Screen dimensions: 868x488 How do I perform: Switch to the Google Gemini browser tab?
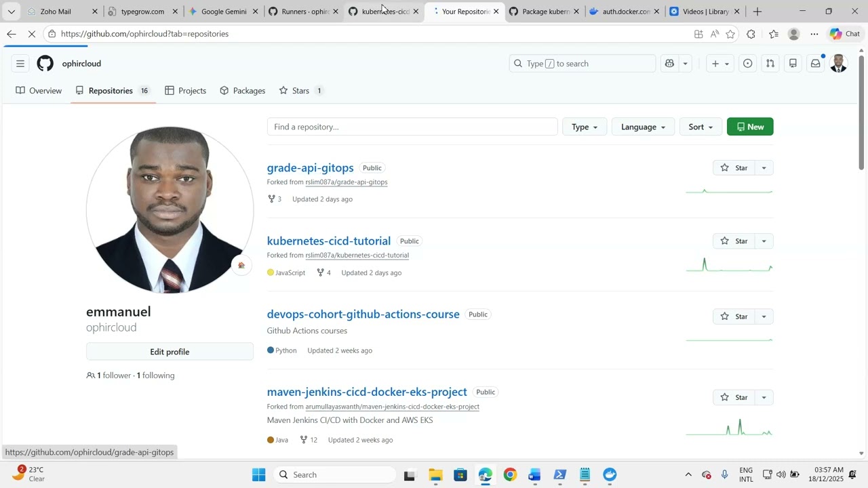(224, 12)
